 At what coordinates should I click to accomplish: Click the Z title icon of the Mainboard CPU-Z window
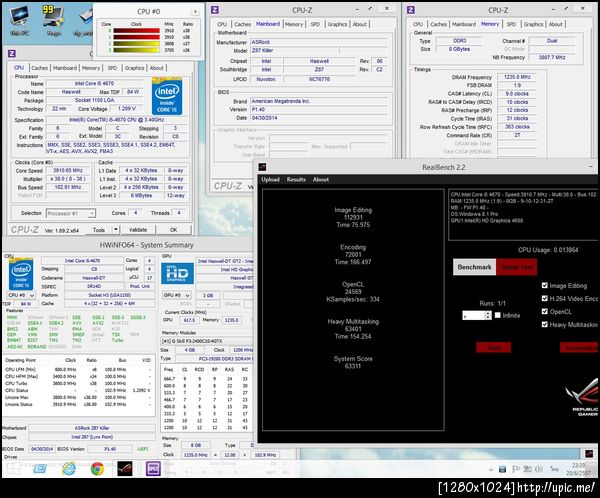pos(215,10)
